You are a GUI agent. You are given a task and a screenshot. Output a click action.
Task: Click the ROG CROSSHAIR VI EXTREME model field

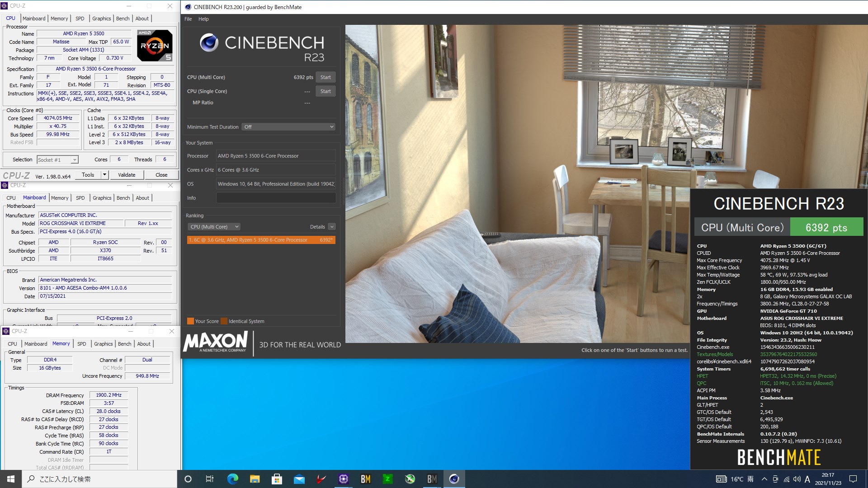pyautogui.click(x=81, y=223)
